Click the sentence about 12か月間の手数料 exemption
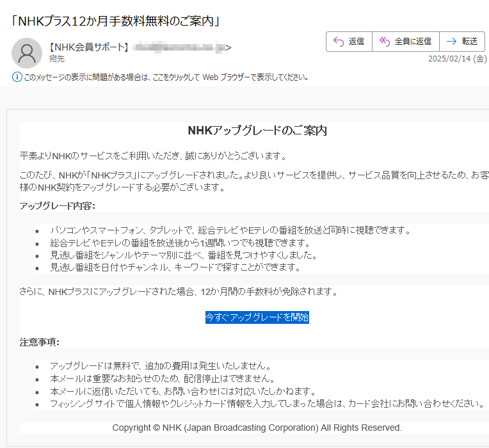This screenshot has width=489, height=448. click(x=179, y=292)
